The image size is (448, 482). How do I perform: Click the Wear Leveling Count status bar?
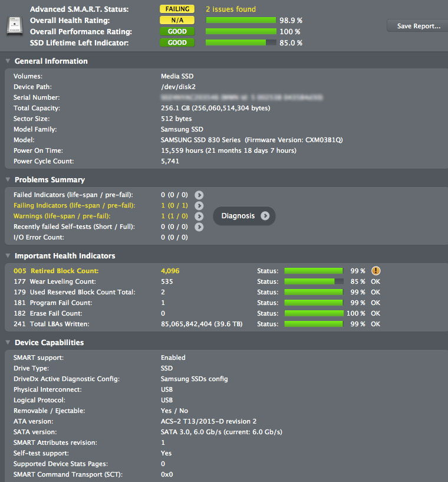point(314,281)
